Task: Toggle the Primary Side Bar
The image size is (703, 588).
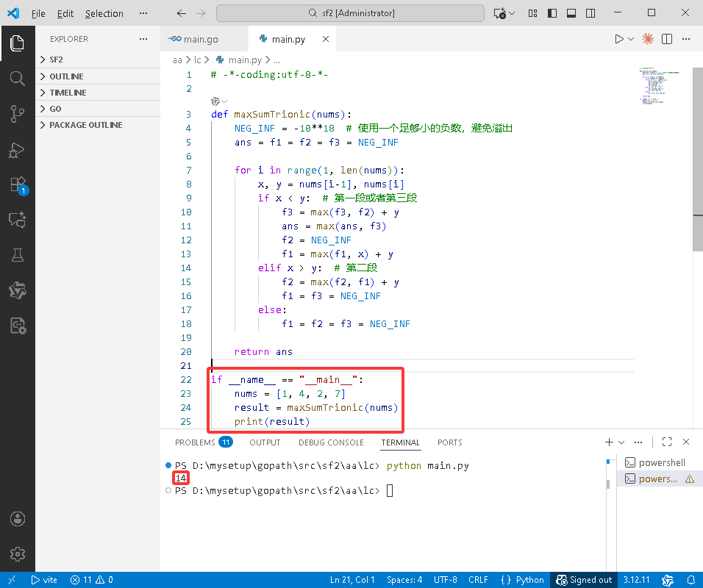Action: [x=552, y=13]
